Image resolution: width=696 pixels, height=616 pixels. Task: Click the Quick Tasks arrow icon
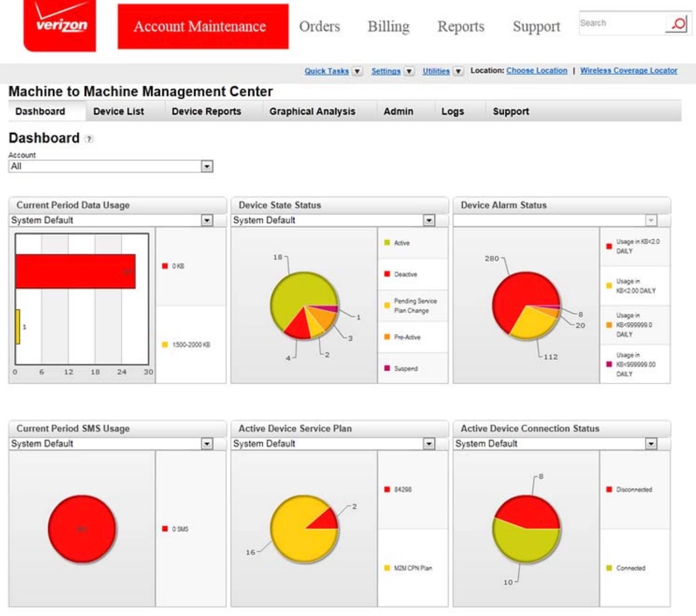point(357,71)
